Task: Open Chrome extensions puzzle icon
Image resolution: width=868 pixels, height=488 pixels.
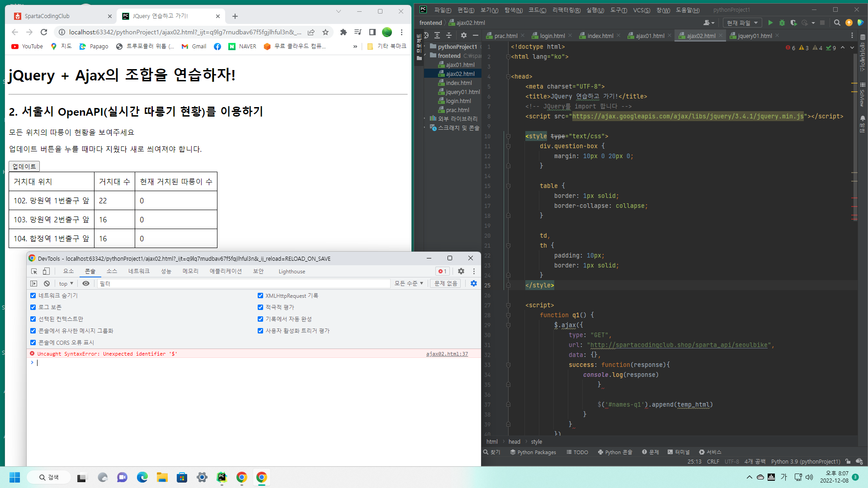Action: pyautogui.click(x=344, y=32)
